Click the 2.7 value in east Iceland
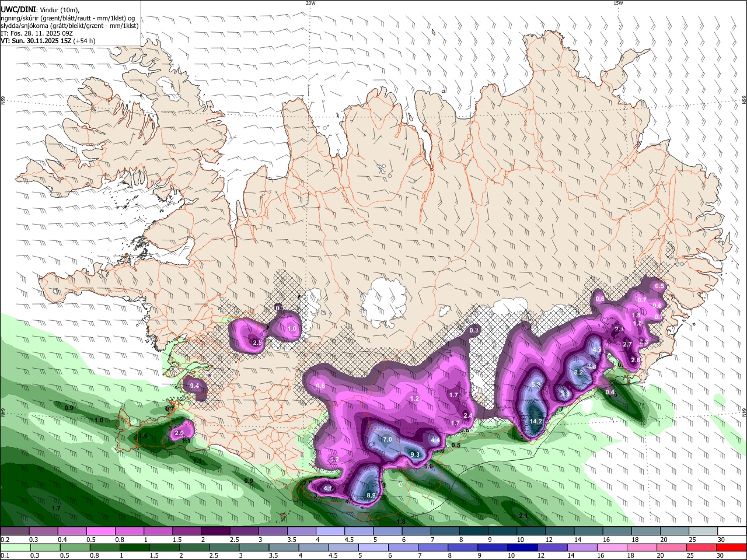This screenshot has width=747, height=560. coord(627,345)
